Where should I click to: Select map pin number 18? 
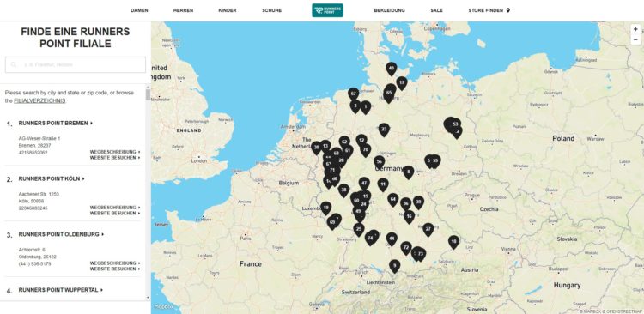[453, 242]
